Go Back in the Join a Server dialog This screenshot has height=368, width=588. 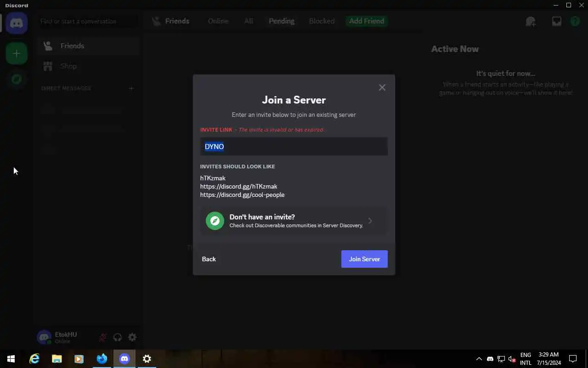tap(209, 259)
